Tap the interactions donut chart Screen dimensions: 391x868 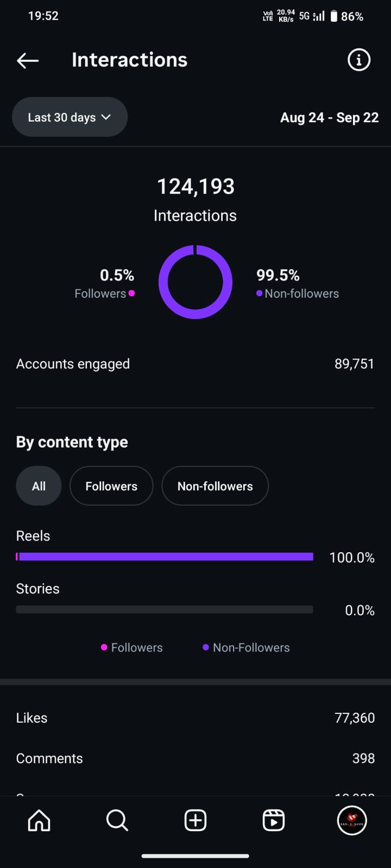tap(195, 282)
